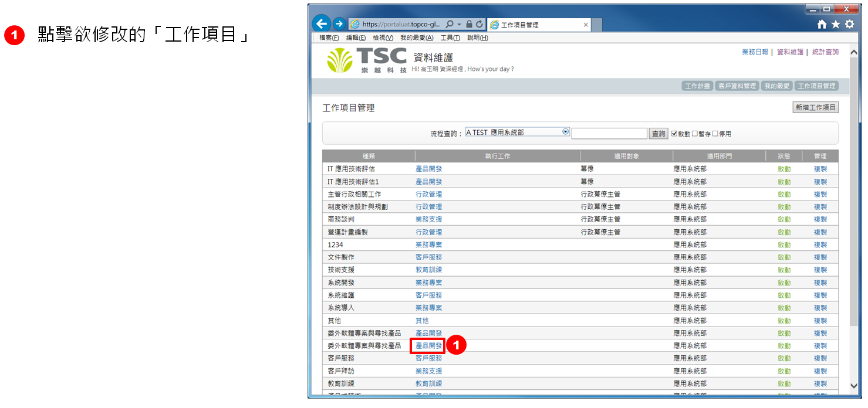Toggle the 啟動 checkbox
Viewport: 868px width, 408px height.
[x=674, y=134]
